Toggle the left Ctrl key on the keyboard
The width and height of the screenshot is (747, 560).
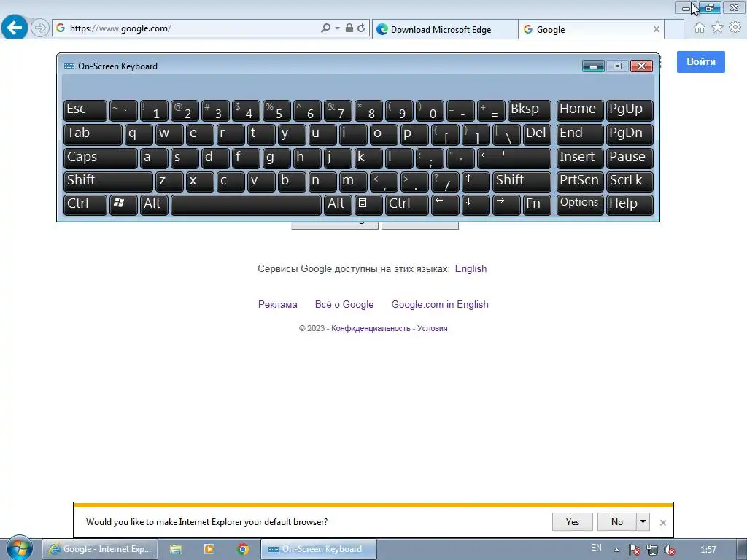coord(85,205)
